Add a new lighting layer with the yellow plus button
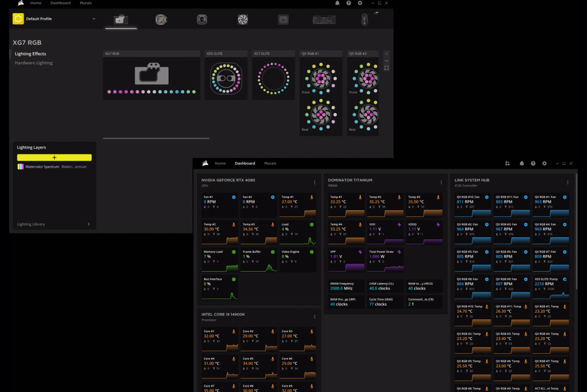587x392 pixels. [x=54, y=158]
